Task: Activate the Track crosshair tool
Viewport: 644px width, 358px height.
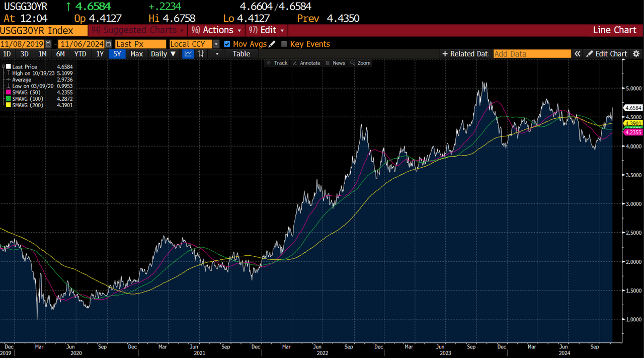Action: (277, 63)
